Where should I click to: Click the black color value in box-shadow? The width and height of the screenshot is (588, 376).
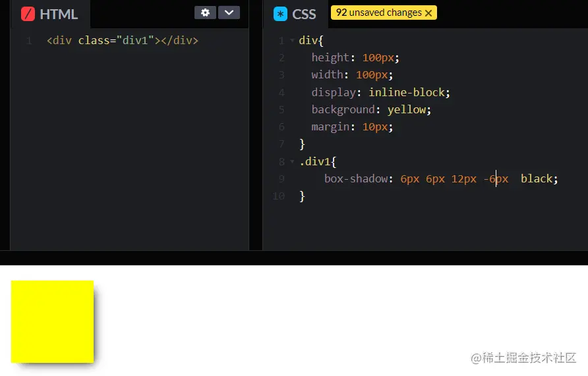point(536,178)
